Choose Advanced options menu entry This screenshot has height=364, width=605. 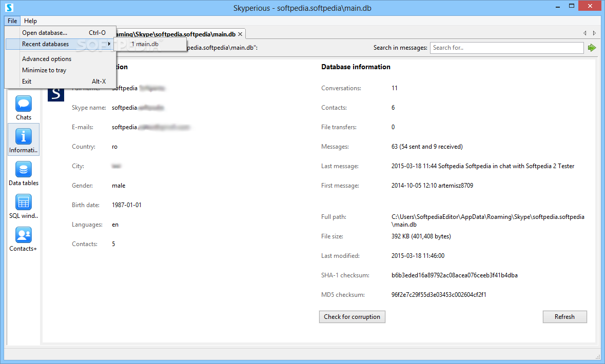pyautogui.click(x=61, y=59)
